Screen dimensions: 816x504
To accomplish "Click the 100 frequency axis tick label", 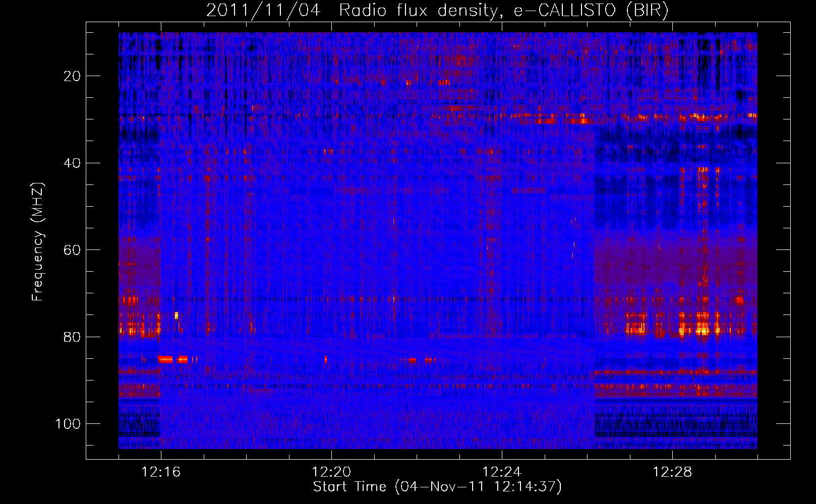I will pyautogui.click(x=68, y=424).
